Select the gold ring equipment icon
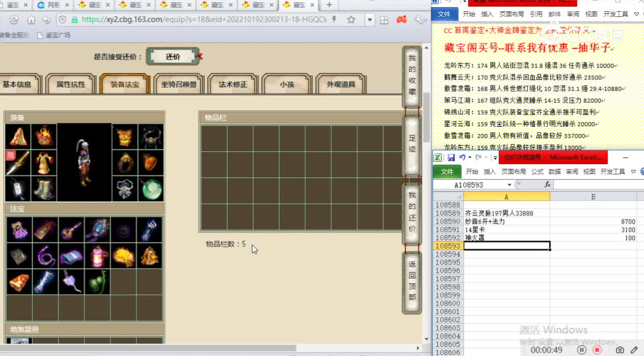 click(125, 163)
